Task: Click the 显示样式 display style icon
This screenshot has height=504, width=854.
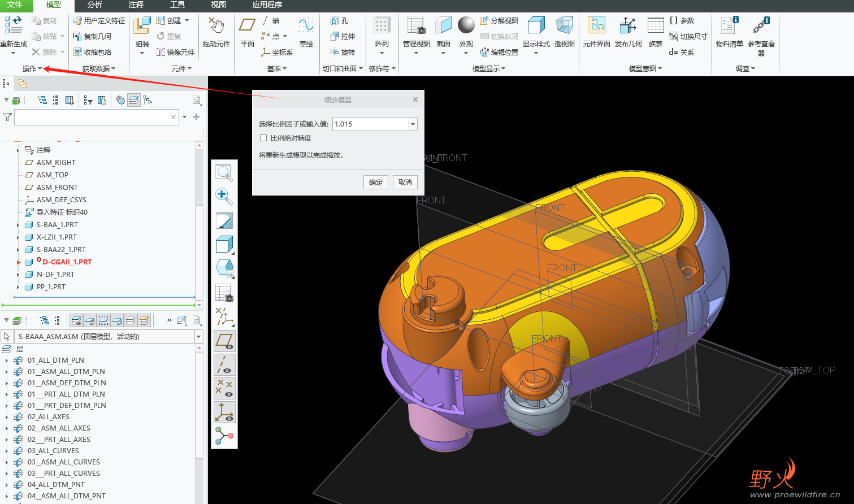Action: [x=536, y=25]
